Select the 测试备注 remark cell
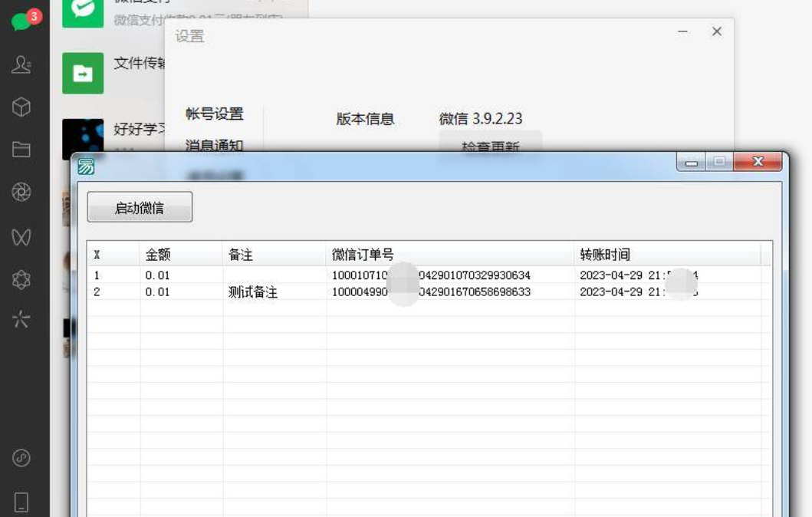The height and width of the screenshot is (517, 812). [253, 292]
